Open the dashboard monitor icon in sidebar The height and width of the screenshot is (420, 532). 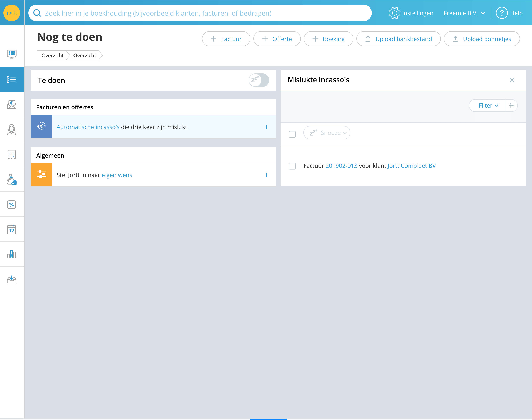pos(12,54)
